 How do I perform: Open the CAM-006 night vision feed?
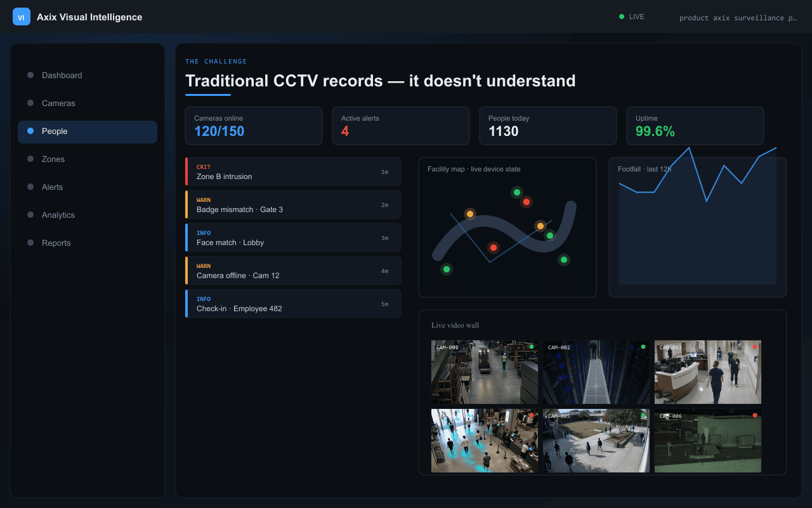point(708,441)
